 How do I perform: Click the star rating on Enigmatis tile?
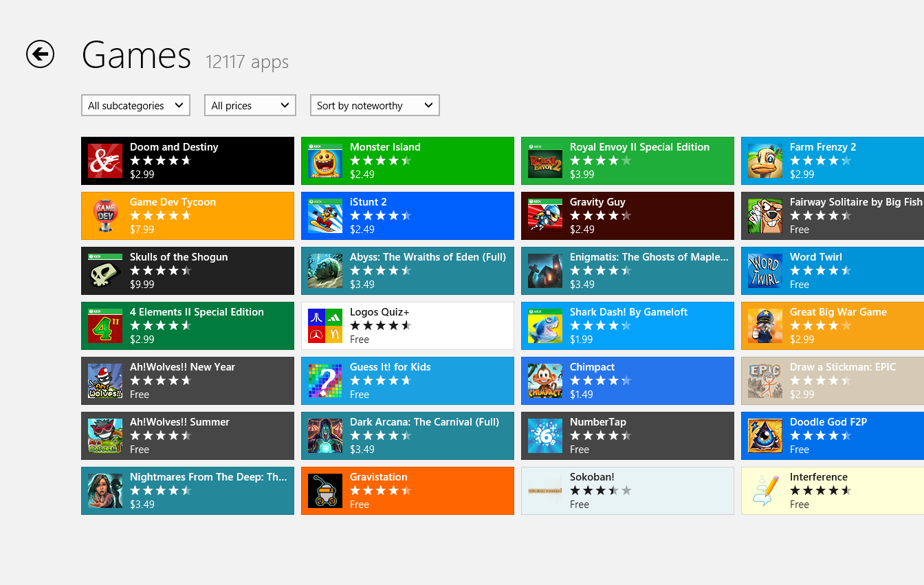(600, 269)
